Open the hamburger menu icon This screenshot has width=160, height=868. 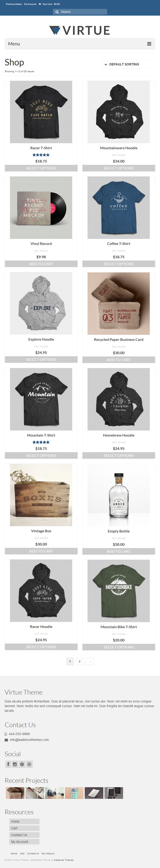coord(149,44)
